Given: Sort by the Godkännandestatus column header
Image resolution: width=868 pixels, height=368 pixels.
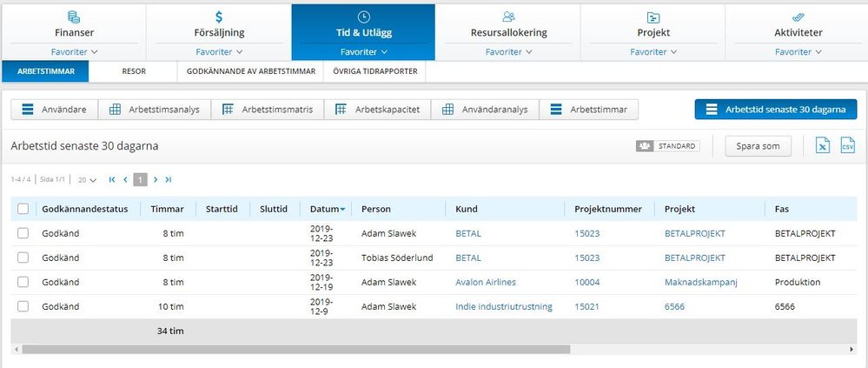Looking at the screenshot, I should 84,209.
